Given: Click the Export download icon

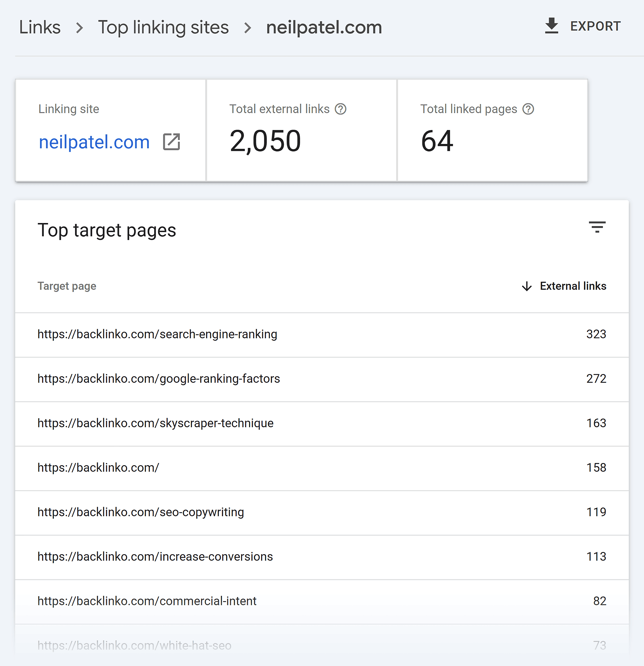Looking at the screenshot, I should 552,25.
